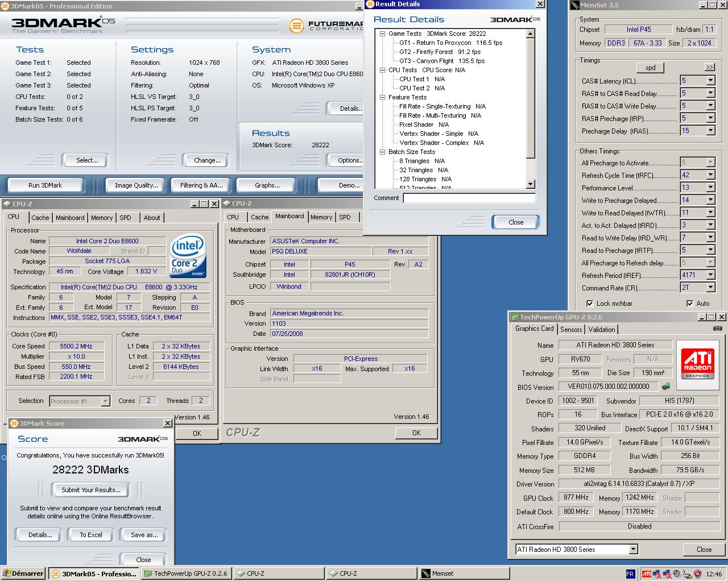
Task: Open the GPU selection dropdown in GPU-Z
Action: [x=633, y=549]
